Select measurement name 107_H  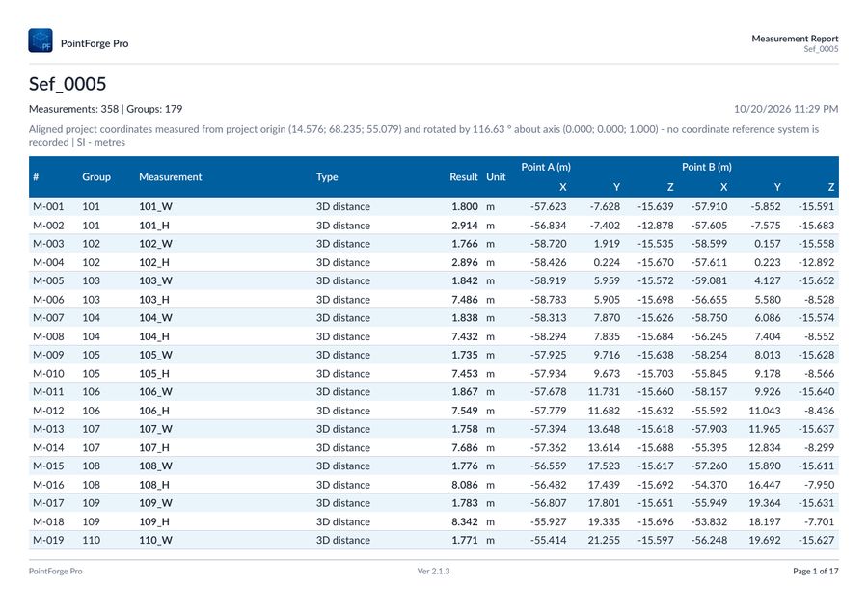tap(154, 448)
